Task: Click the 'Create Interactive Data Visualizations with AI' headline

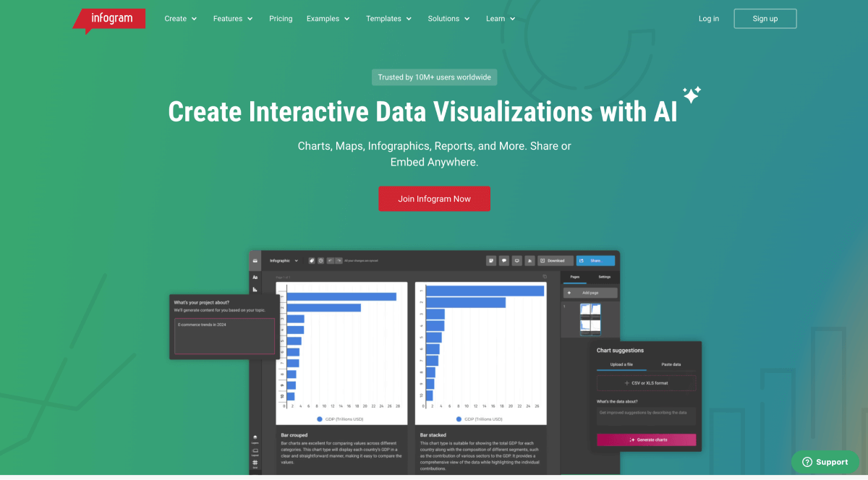Action: (423, 112)
